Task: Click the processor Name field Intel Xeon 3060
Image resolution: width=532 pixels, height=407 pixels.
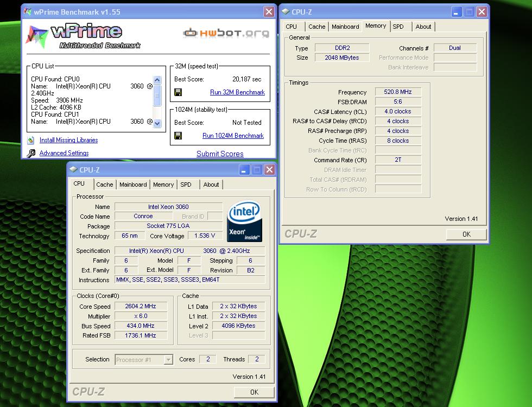Action: [168, 207]
